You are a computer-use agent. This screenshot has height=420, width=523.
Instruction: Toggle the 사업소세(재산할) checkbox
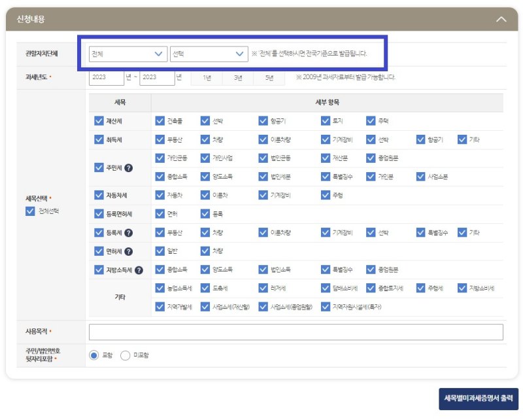point(205,306)
